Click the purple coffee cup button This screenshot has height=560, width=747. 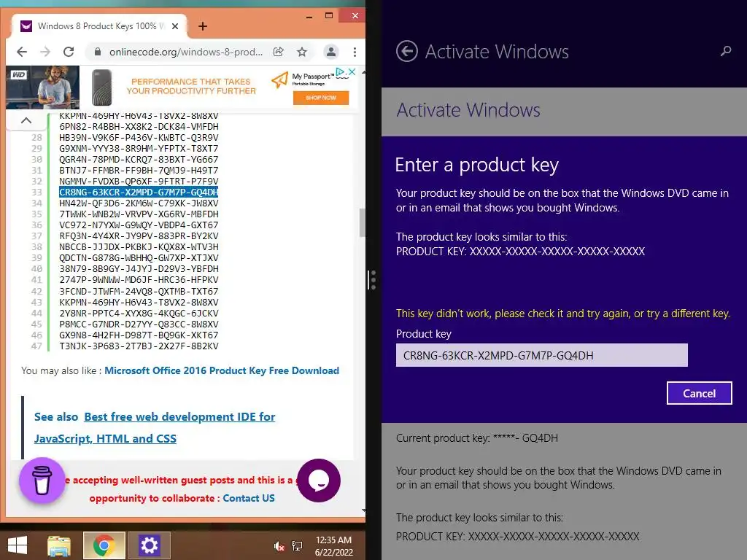(42, 481)
